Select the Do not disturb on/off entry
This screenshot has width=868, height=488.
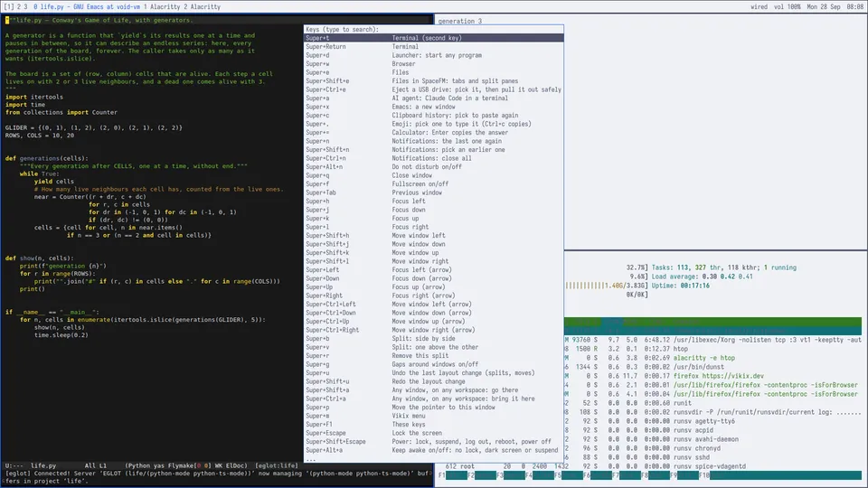pyautogui.click(x=434, y=166)
